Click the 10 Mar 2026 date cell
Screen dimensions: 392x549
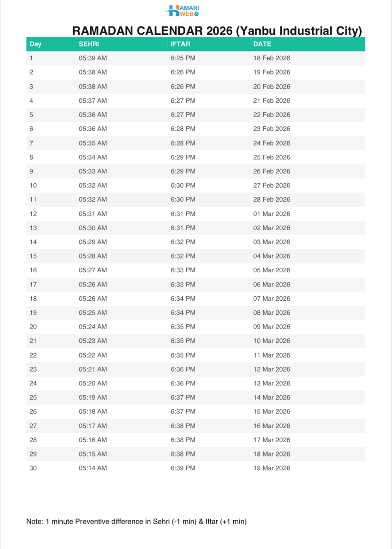[272, 341]
